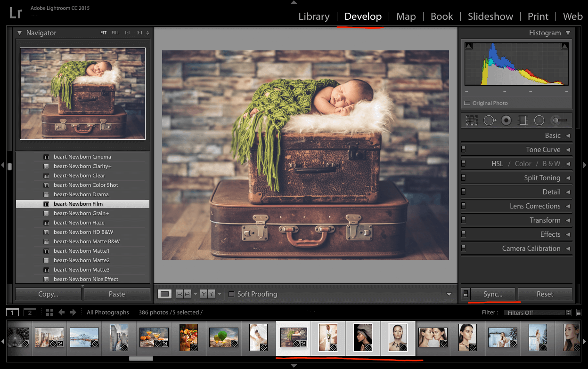This screenshot has height=369, width=588.
Task: Activate the Graduated Filter tool
Action: pyautogui.click(x=523, y=120)
